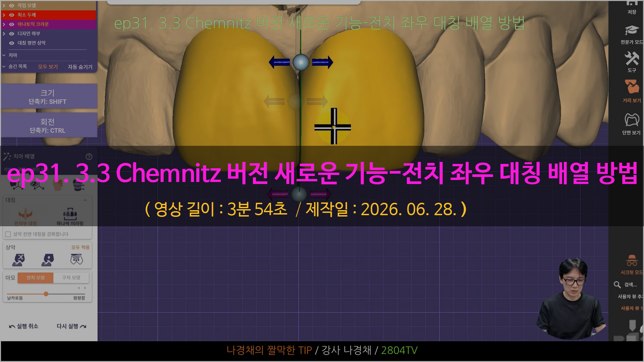Image resolution: width=644 pixels, height=362 pixels.
Task: Select 전치부 대칭 symmetry mode
Action: tap(25, 217)
